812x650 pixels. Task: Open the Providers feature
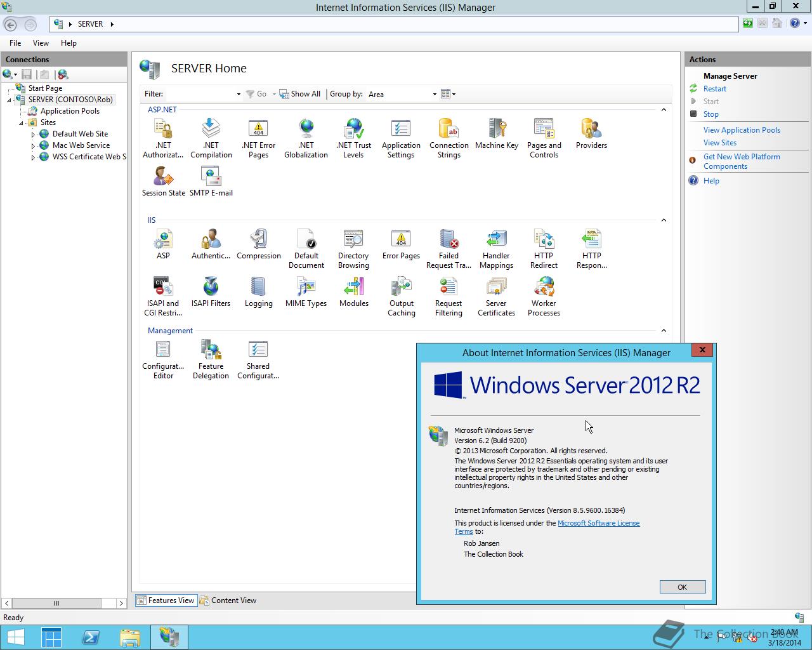(x=591, y=134)
